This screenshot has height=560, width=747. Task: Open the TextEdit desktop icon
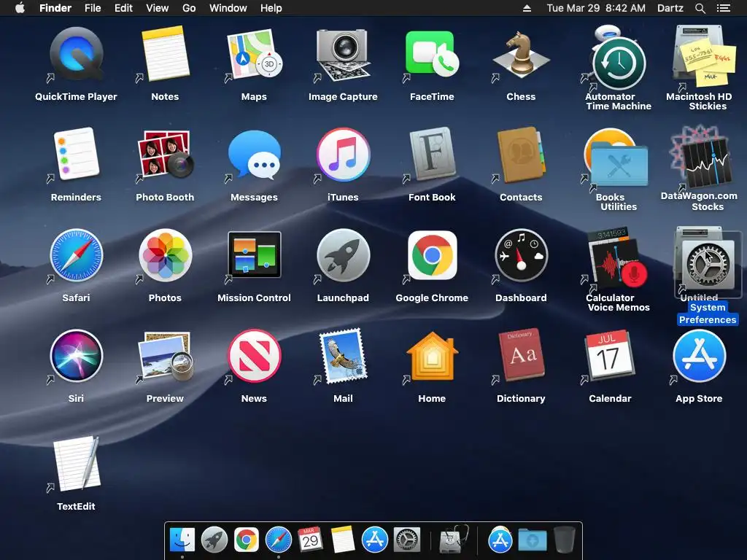tap(76, 463)
